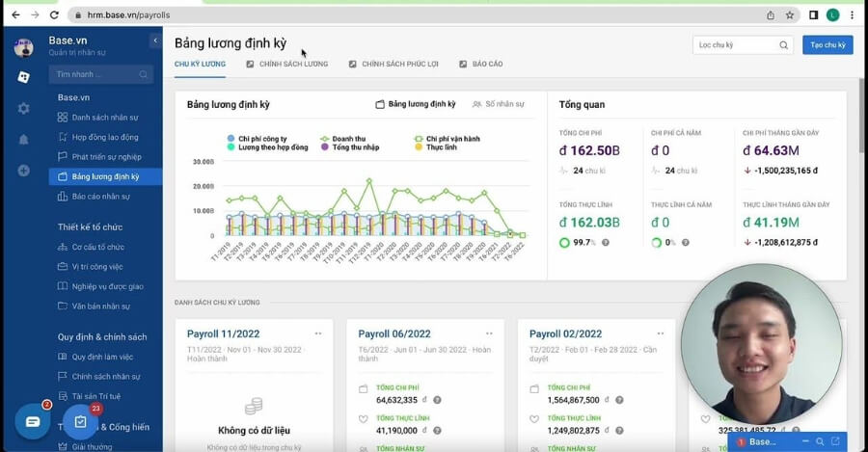868x452 pixels.
Task: Click help icon next to 99.7% indicator
Action: 605,242
